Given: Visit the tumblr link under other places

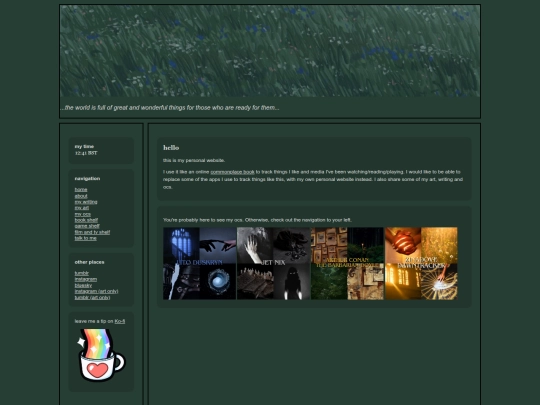Looking at the screenshot, I should (x=82, y=273).
